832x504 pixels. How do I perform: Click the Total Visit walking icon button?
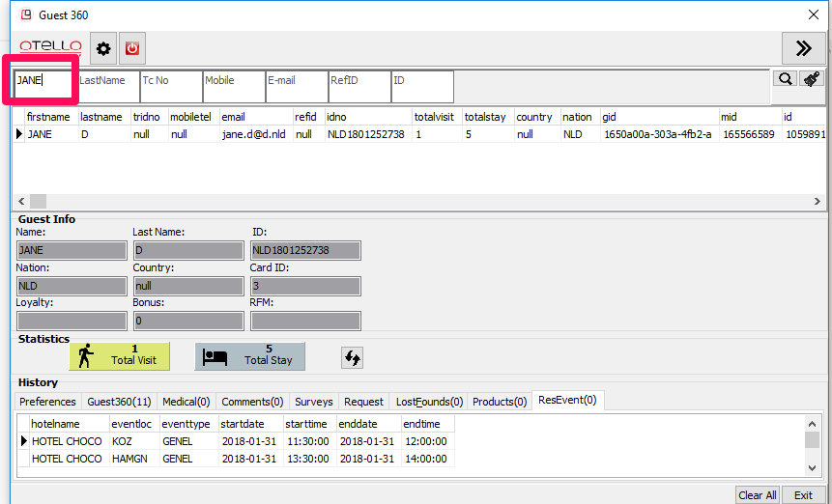[120, 356]
